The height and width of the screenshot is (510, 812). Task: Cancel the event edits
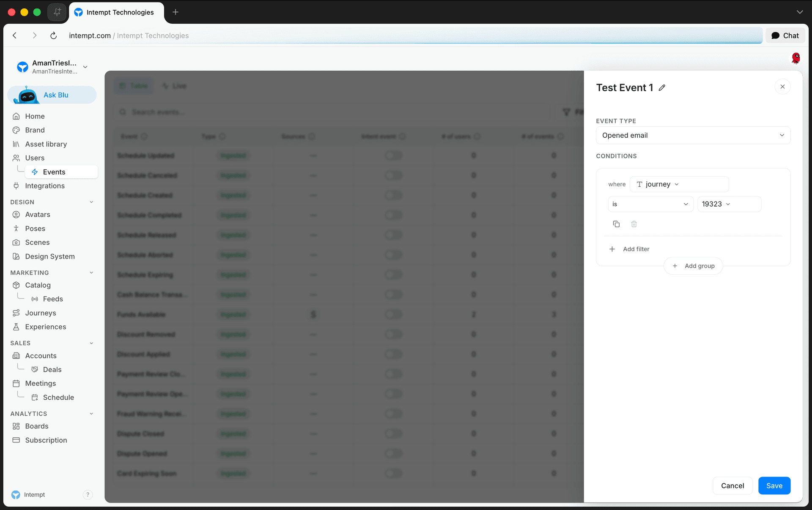click(x=732, y=485)
